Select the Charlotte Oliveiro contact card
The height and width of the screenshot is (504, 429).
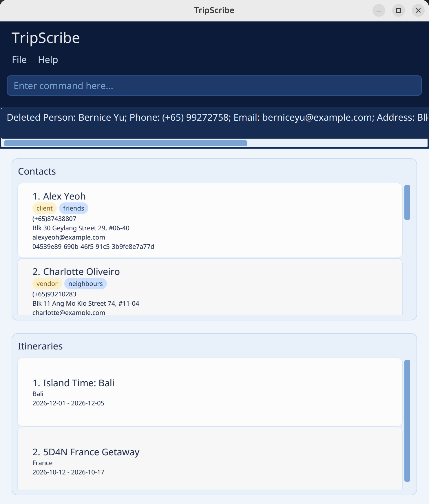point(210,287)
